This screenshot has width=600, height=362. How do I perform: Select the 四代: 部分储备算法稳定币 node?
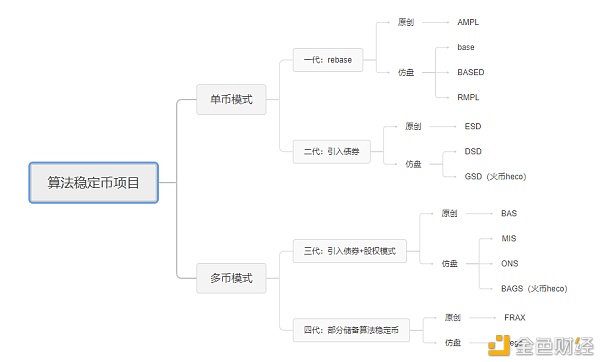click(351, 330)
